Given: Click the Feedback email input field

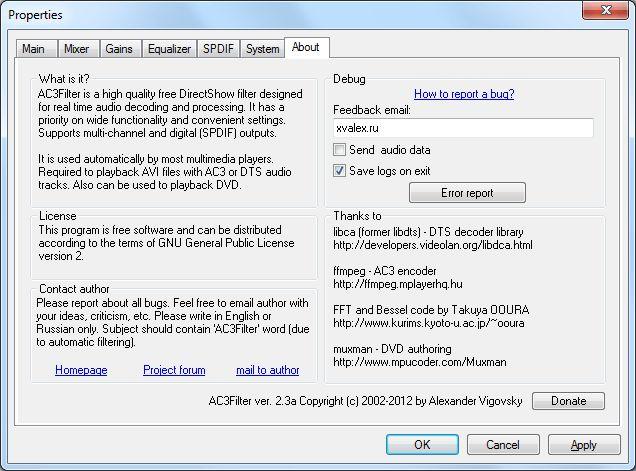Looking at the screenshot, I should (463, 128).
